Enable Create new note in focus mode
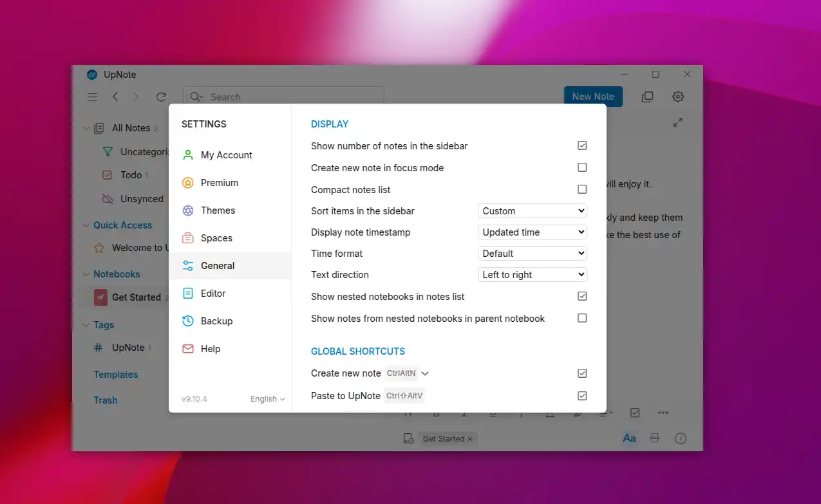This screenshot has width=821, height=504. click(582, 167)
